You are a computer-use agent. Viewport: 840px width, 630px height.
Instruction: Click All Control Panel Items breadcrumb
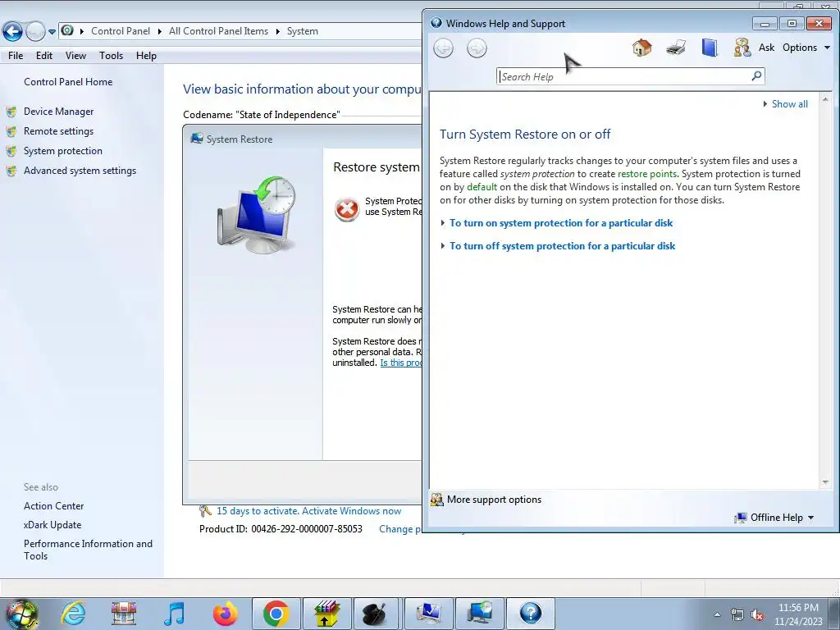tap(218, 31)
